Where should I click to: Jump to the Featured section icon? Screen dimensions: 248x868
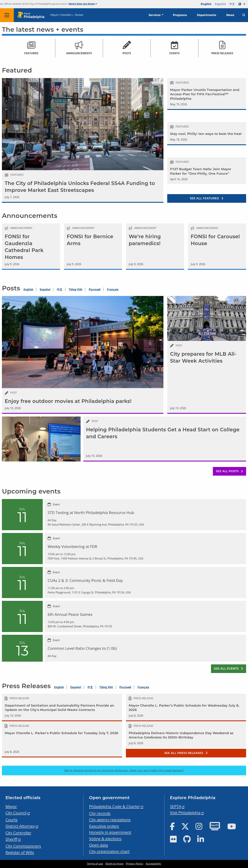[x=31, y=48]
